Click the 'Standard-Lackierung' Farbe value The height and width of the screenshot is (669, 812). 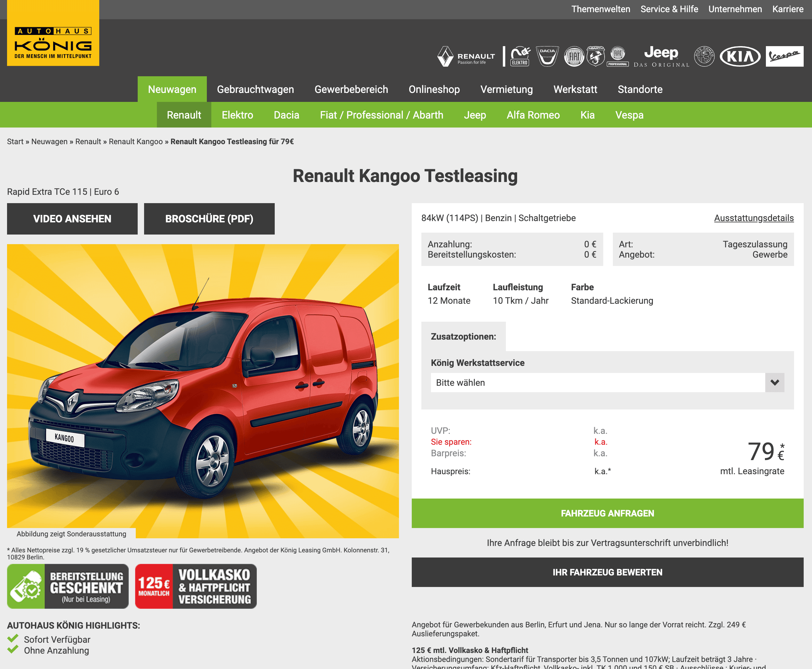pos(612,301)
